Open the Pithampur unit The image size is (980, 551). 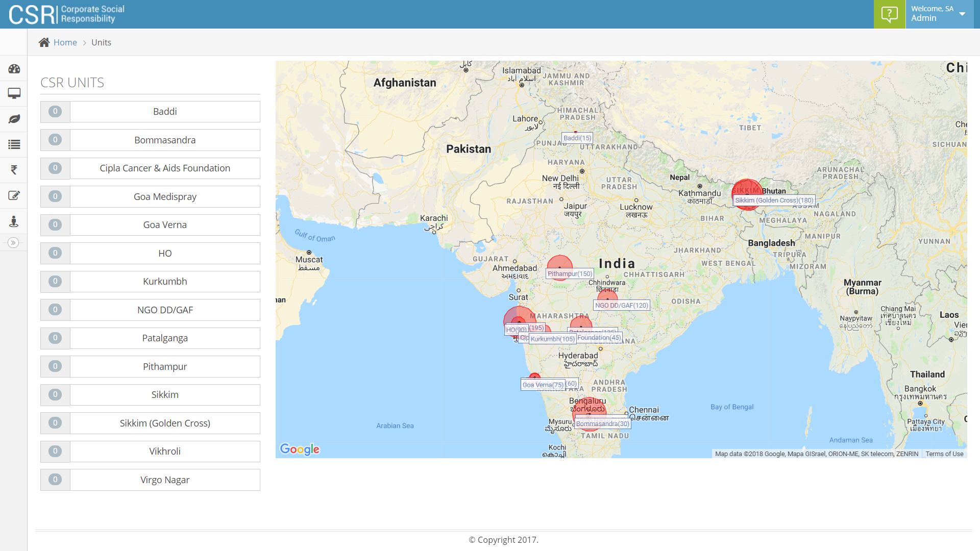pyautogui.click(x=165, y=366)
